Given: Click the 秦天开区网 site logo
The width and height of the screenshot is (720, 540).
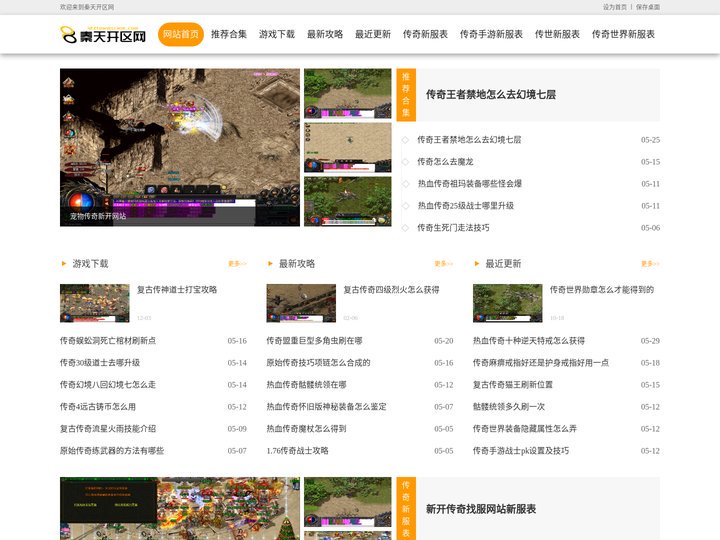Looking at the screenshot, I should pos(103,34).
